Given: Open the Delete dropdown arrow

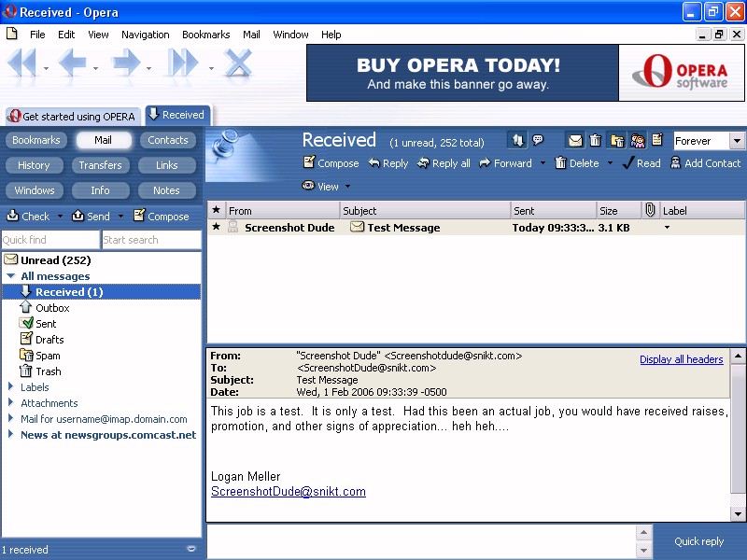Looking at the screenshot, I should pos(610,163).
